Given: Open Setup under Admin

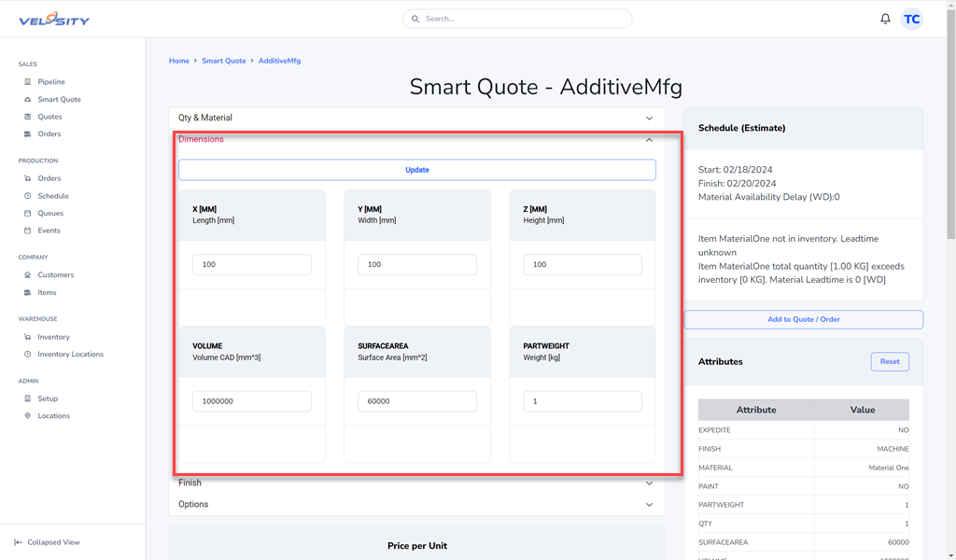Looking at the screenshot, I should [x=48, y=399].
